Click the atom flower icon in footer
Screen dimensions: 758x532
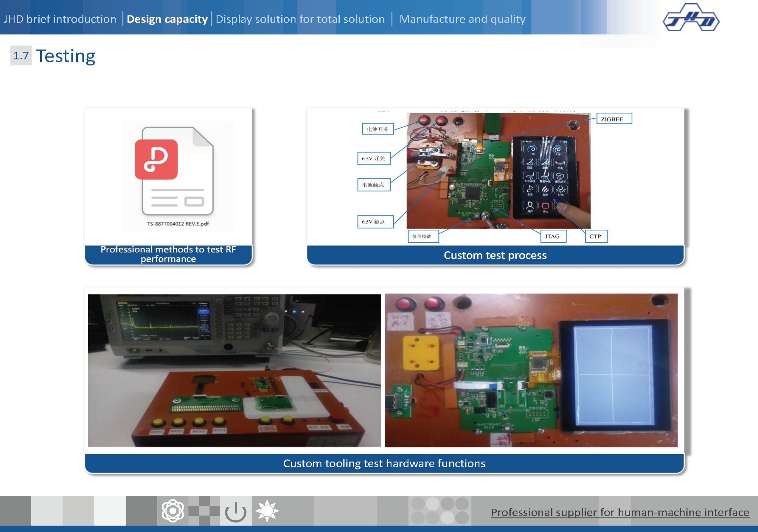(x=173, y=511)
